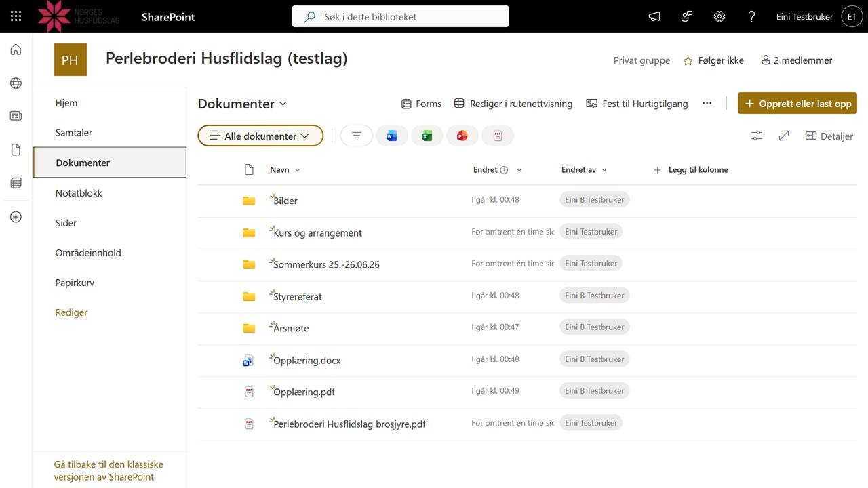Open Notatblokk in the site navigation
Screen dimensions: 868x488
coord(79,192)
